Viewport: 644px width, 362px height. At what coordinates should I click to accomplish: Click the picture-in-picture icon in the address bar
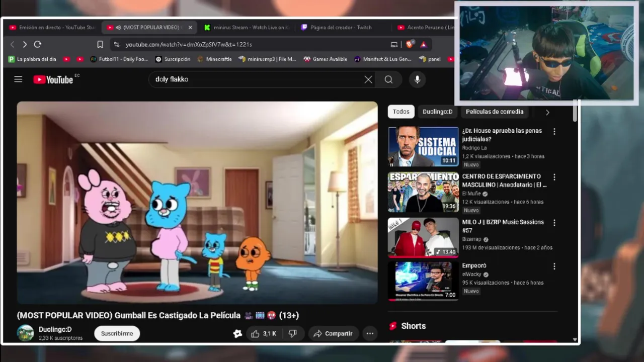(394, 44)
